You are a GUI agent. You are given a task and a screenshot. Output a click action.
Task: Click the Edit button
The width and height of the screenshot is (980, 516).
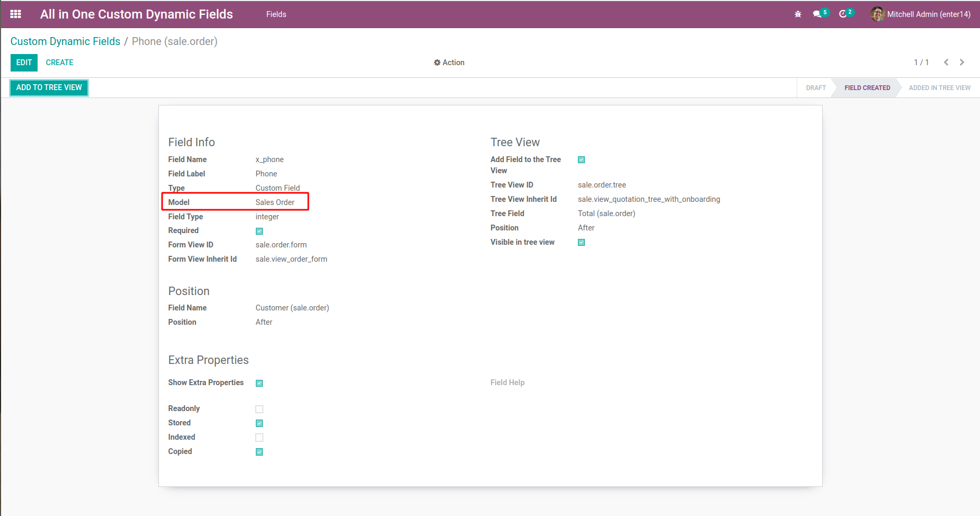pyautogui.click(x=24, y=63)
